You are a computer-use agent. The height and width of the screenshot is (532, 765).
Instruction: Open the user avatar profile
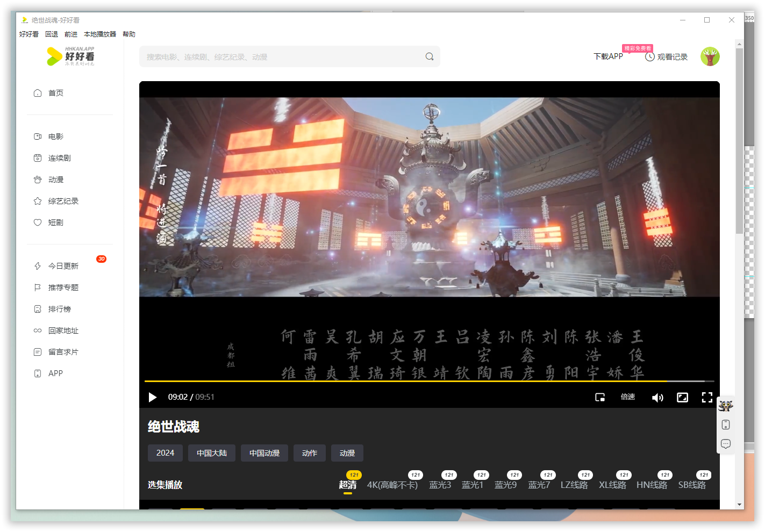pos(710,56)
